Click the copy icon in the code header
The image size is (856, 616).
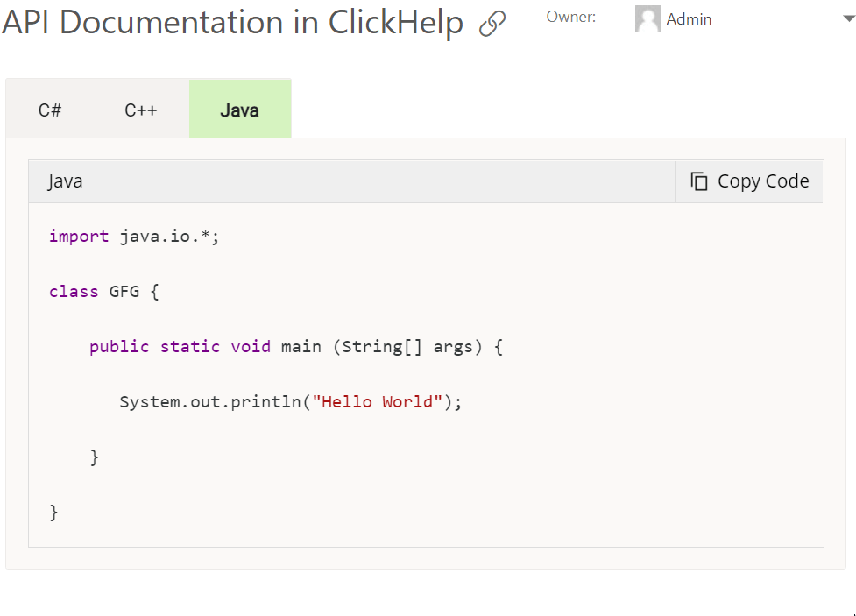(x=698, y=181)
